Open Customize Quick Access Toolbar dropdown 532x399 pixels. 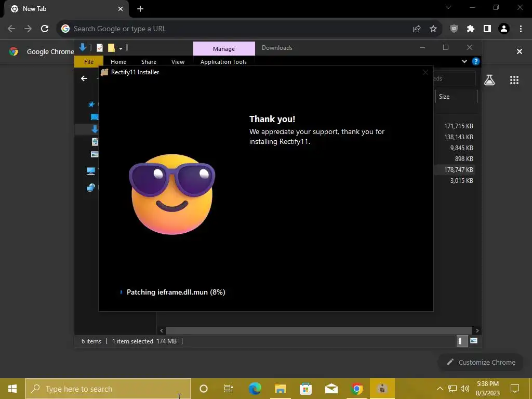click(x=121, y=48)
